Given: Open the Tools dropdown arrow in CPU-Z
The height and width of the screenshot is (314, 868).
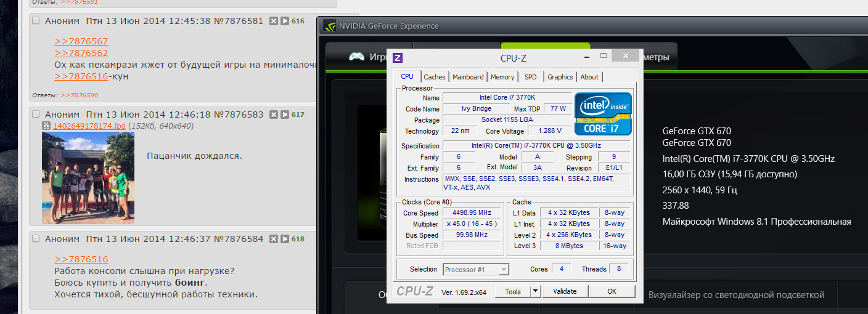Looking at the screenshot, I should click(535, 291).
